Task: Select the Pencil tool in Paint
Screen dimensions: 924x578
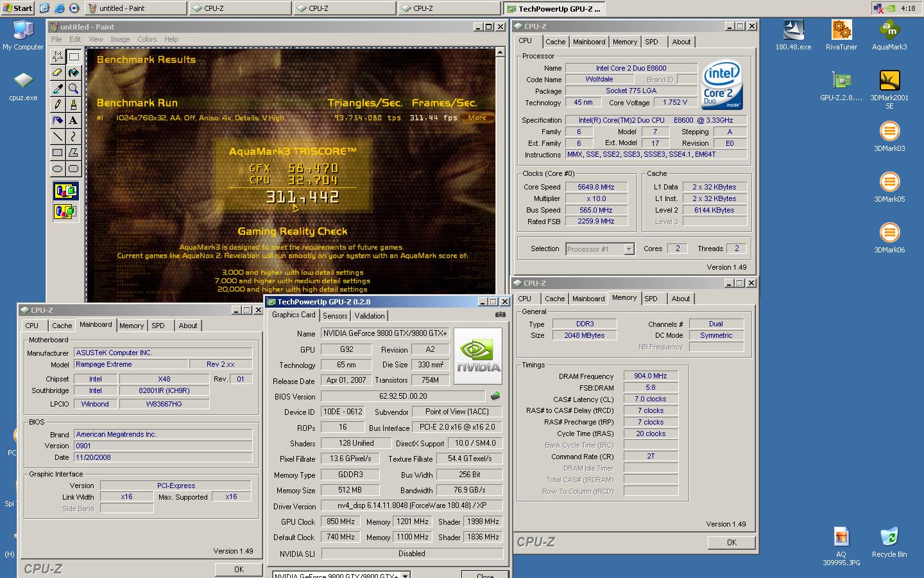Action: pyautogui.click(x=58, y=104)
